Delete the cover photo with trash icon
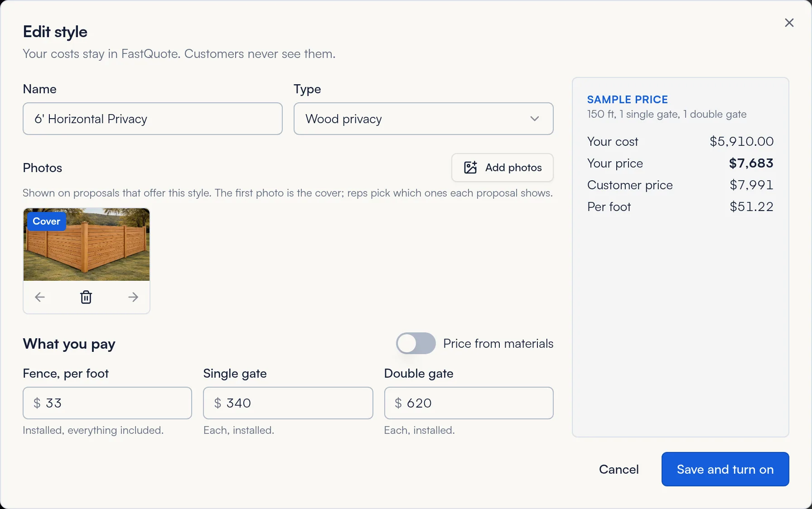Image resolution: width=812 pixels, height=509 pixels. point(86,297)
